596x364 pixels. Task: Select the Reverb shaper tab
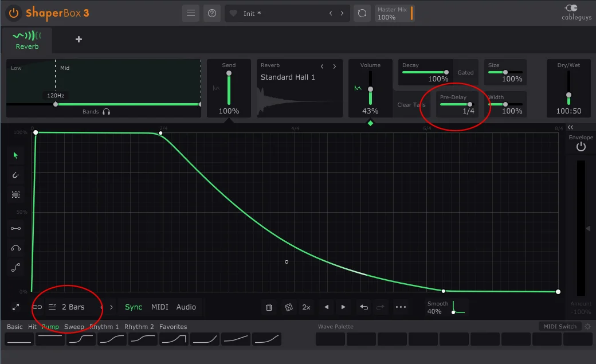tap(27, 40)
